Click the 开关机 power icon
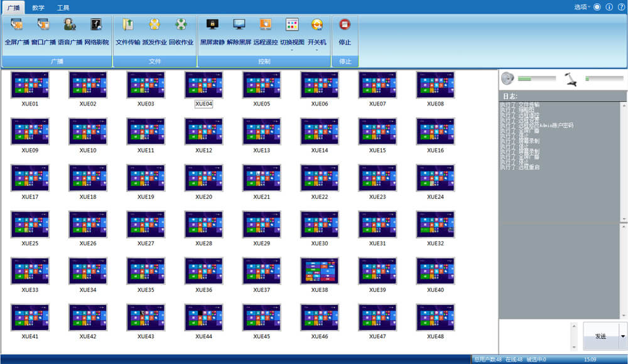 point(317,25)
